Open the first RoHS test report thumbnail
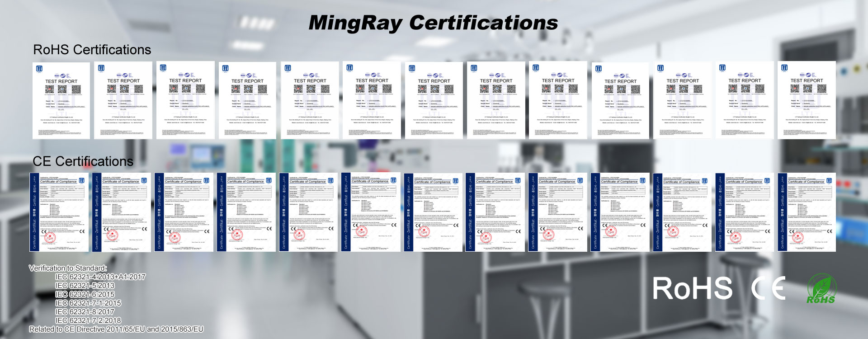The width and height of the screenshot is (868, 339). point(61,100)
